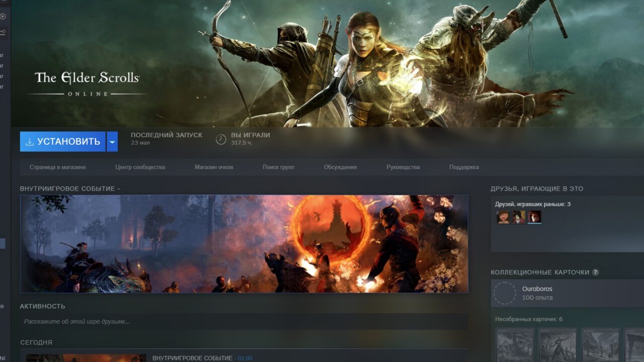Open the Руководства guides link
This screenshot has height=362, width=644.
click(x=403, y=167)
